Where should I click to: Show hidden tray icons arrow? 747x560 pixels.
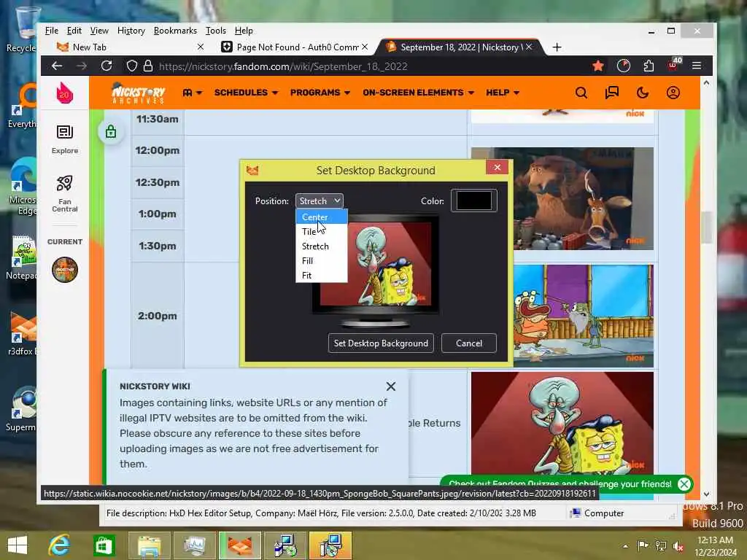pyautogui.click(x=625, y=546)
